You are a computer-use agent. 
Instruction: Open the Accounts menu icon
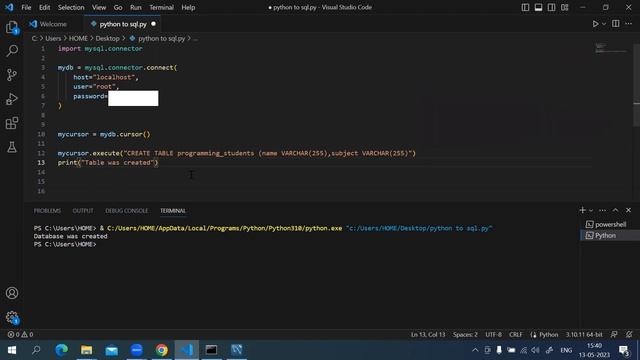click(x=12, y=293)
